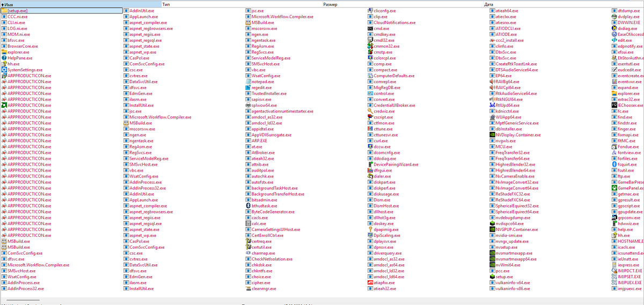Select the file CCC.ni.exe

(18, 17)
